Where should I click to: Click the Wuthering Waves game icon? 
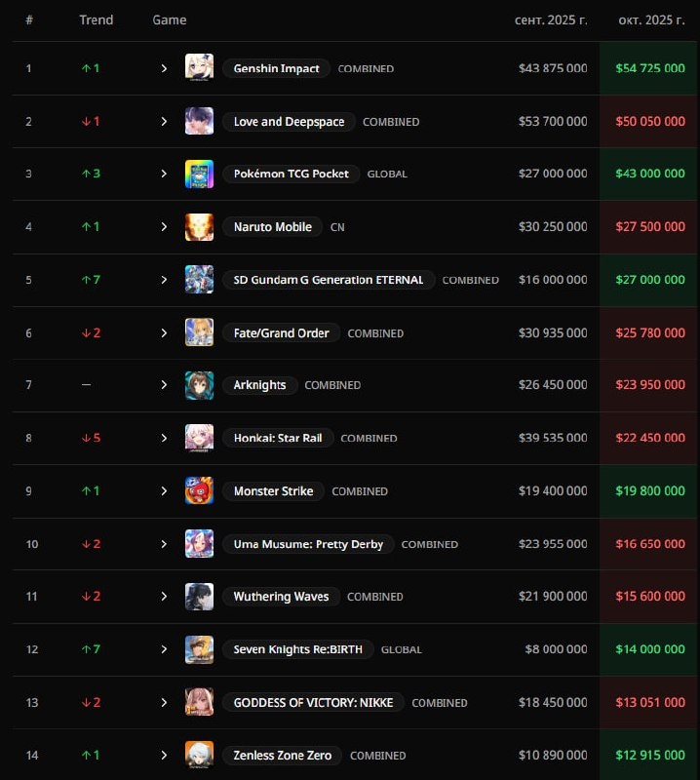(x=199, y=596)
